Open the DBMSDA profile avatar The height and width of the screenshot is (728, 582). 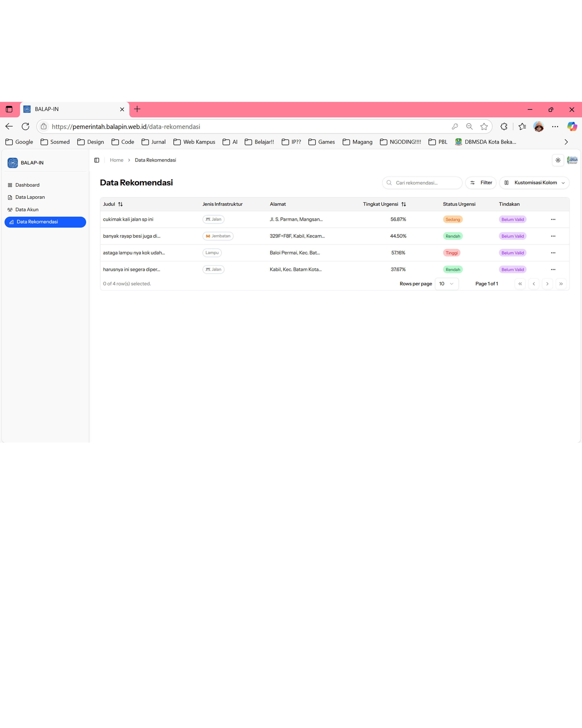click(x=572, y=160)
